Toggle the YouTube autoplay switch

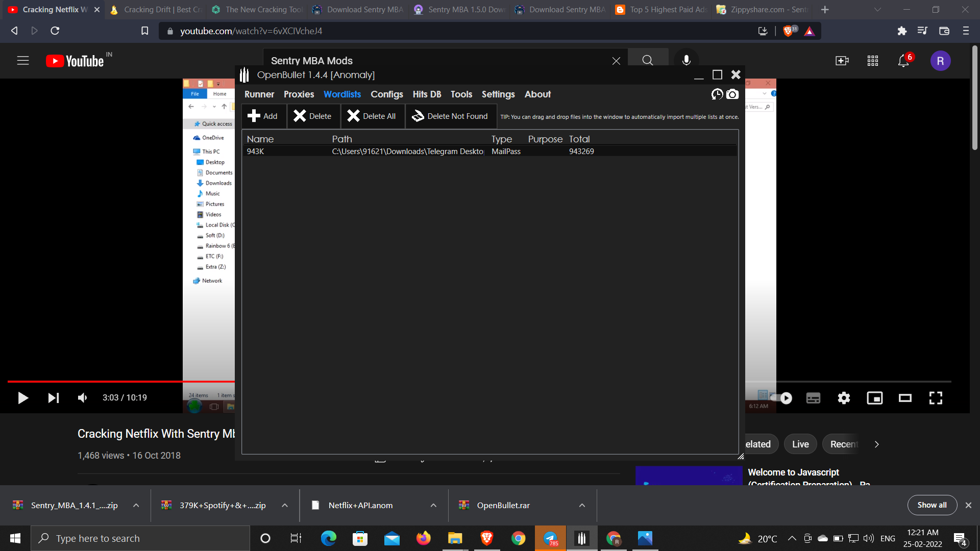(782, 398)
